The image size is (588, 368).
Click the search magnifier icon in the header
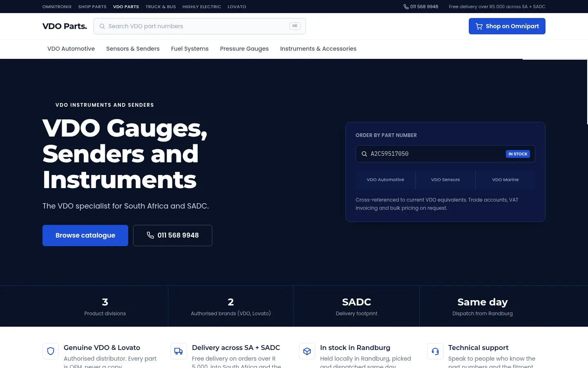point(102,26)
